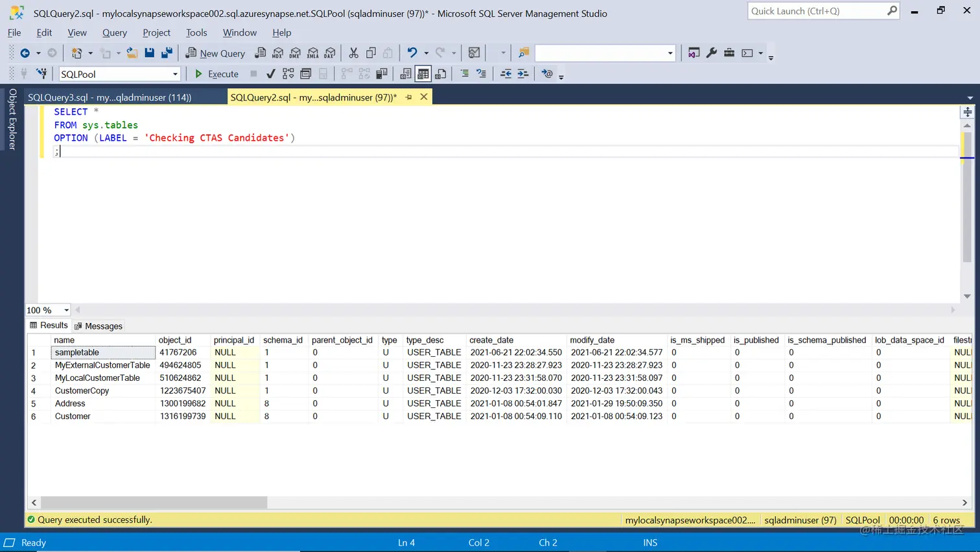980x552 pixels.
Task: Open the SQLPool database dropdown
Action: pos(119,74)
